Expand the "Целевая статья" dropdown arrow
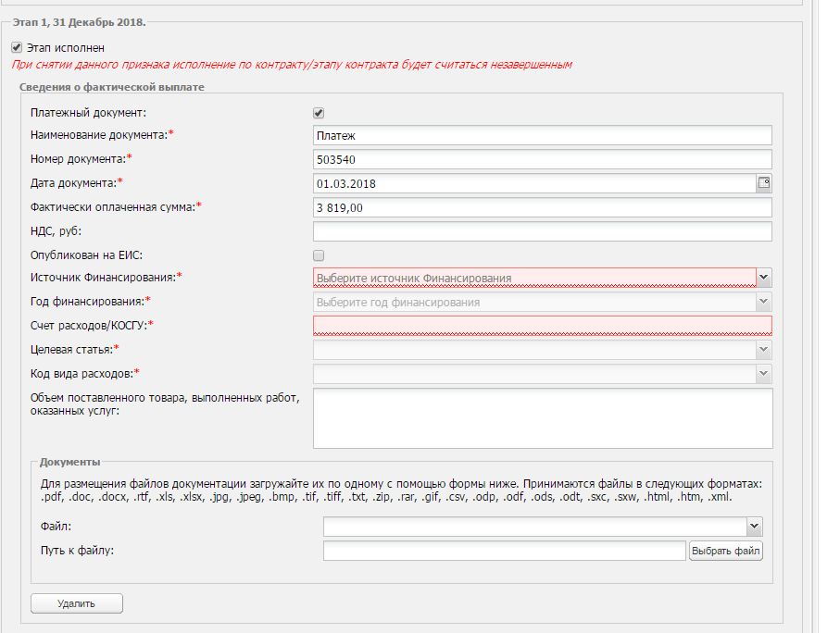The image size is (840, 633). (764, 350)
